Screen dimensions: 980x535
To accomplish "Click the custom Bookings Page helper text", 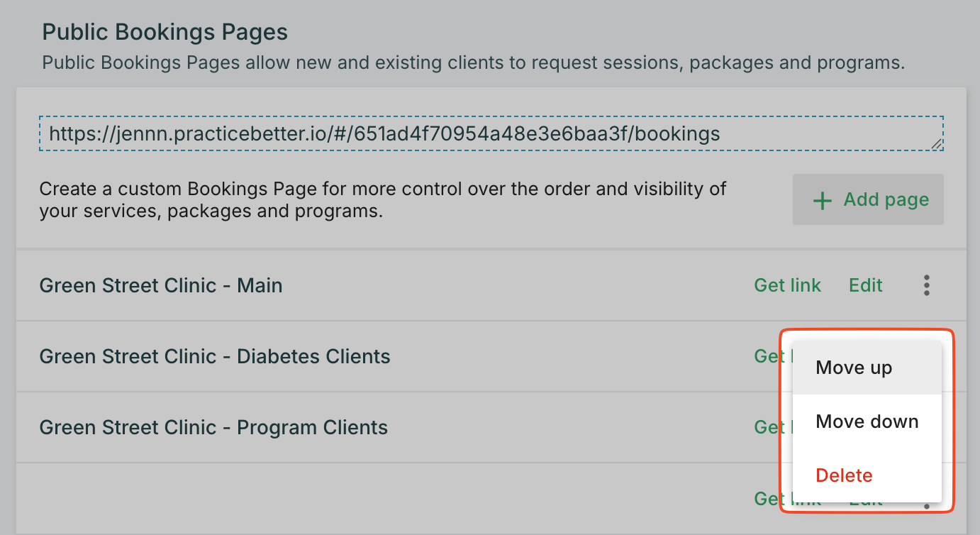I will [x=383, y=200].
